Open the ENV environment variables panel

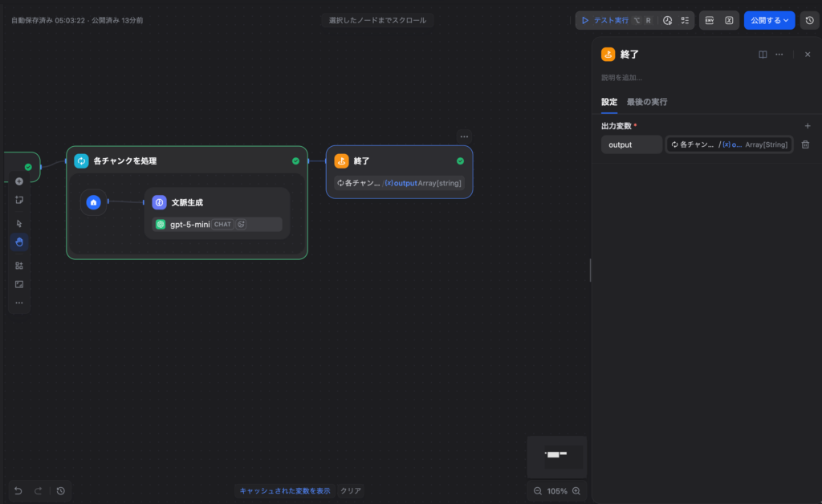click(x=710, y=19)
